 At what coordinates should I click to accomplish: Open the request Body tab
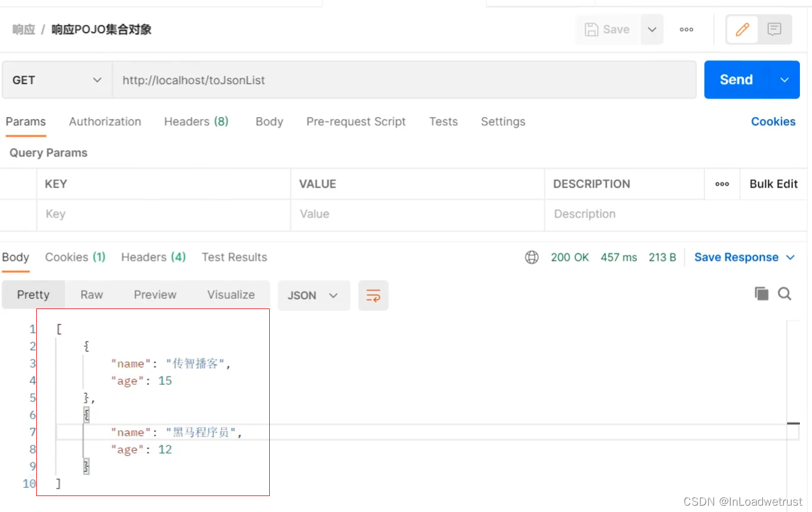point(269,121)
